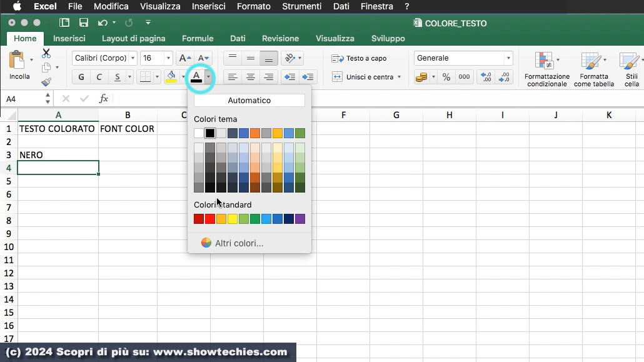Viewport: 644px width, 362px height.
Task: Expand the Unisci e centra dropdown arrow
Action: point(399,77)
